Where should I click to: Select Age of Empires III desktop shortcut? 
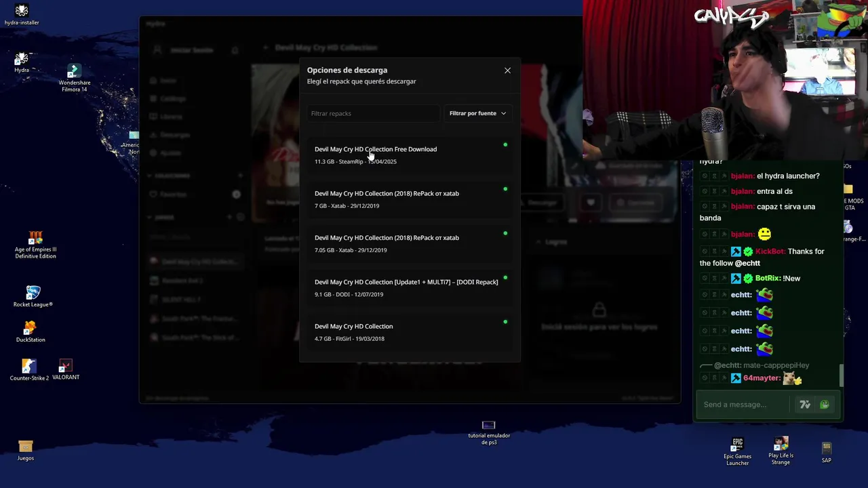35,245
